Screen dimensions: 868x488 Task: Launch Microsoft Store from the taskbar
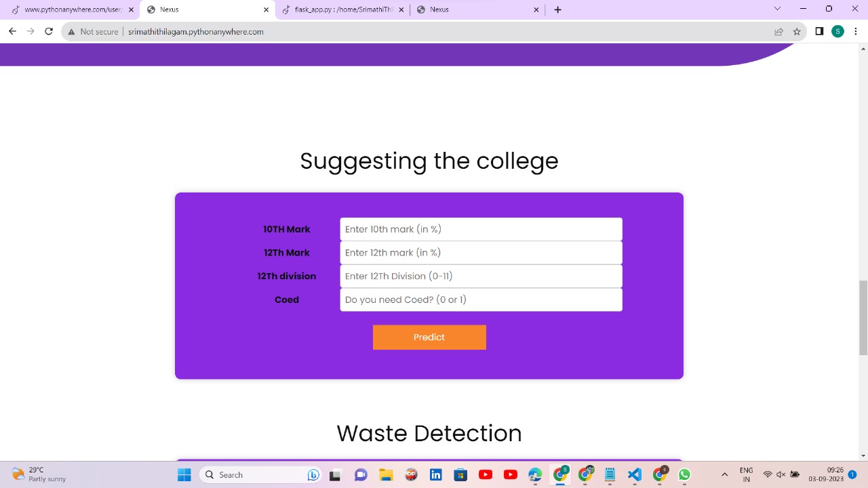(x=460, y=474)
